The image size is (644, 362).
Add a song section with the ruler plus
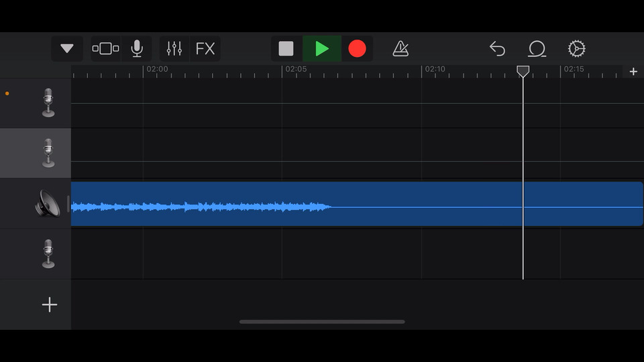pyautogui.click(x=633, y=72)
